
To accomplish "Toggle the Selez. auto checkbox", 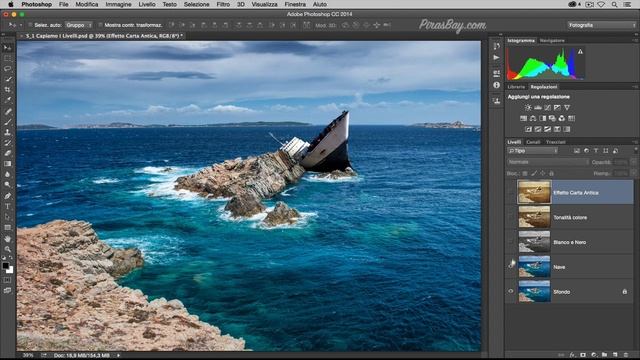I will (x=30, y=25).
